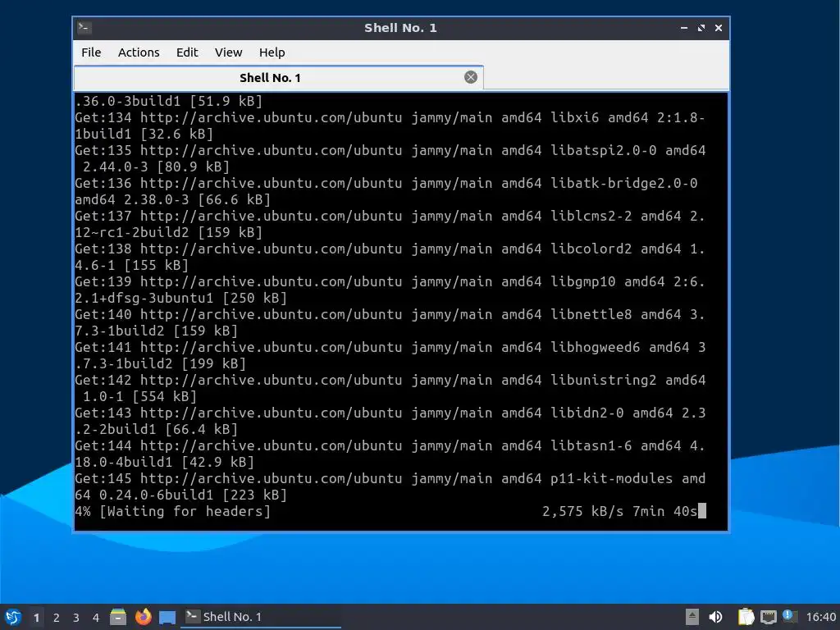Click the '2.44.0-3 [80.9 kB]' text
This screenshot has height=630, width=840.
[157, 167]
